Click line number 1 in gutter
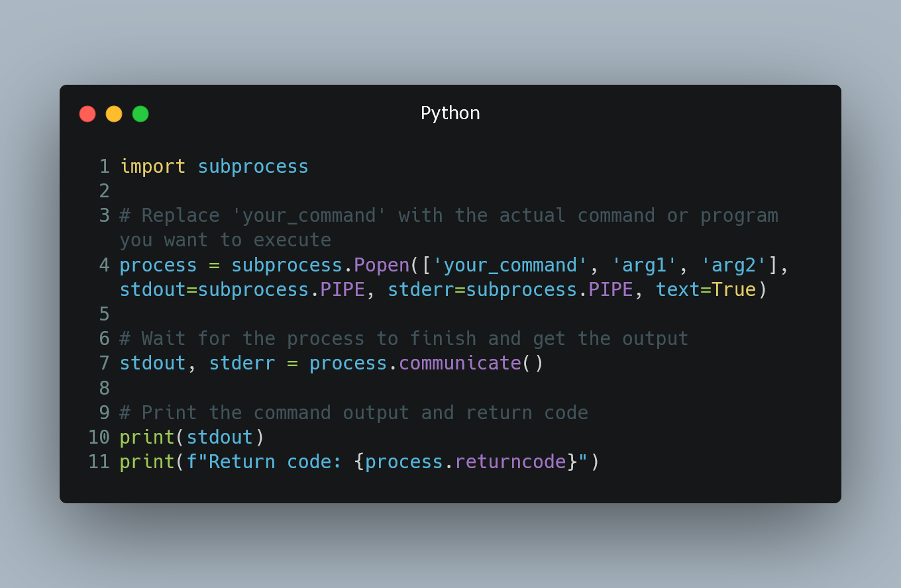The height and width of the screenshot is (588, 901). (104, 167)
